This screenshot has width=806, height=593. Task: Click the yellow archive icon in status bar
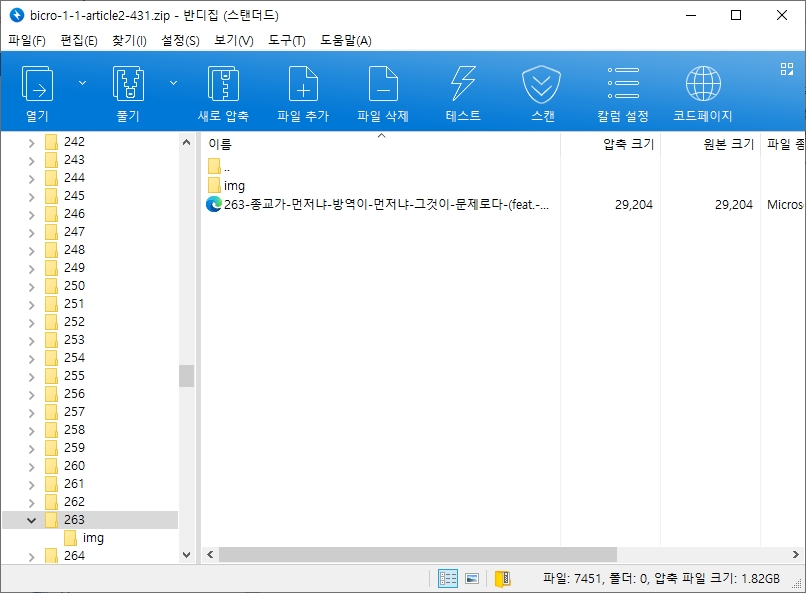click(502, 579)
